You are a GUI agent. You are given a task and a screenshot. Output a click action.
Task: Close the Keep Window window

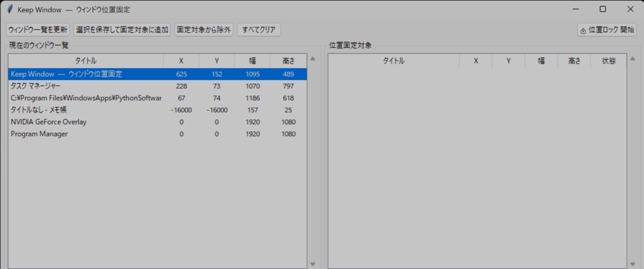click(630, 9)
